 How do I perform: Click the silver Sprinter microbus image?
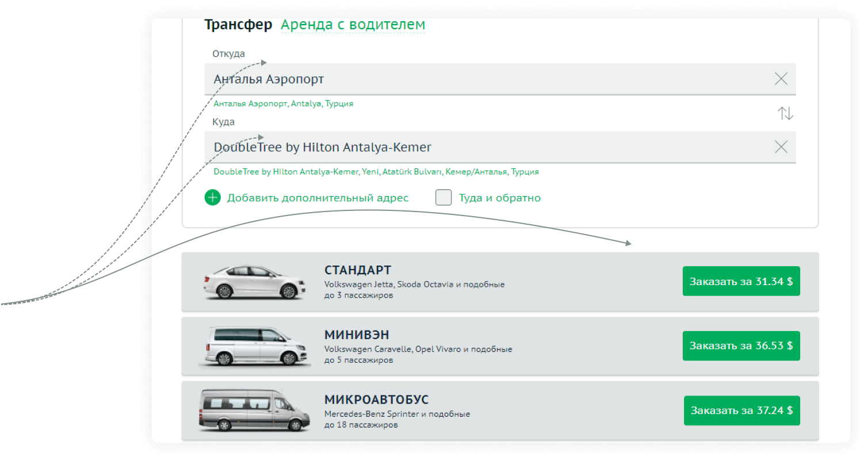[254, 410]
